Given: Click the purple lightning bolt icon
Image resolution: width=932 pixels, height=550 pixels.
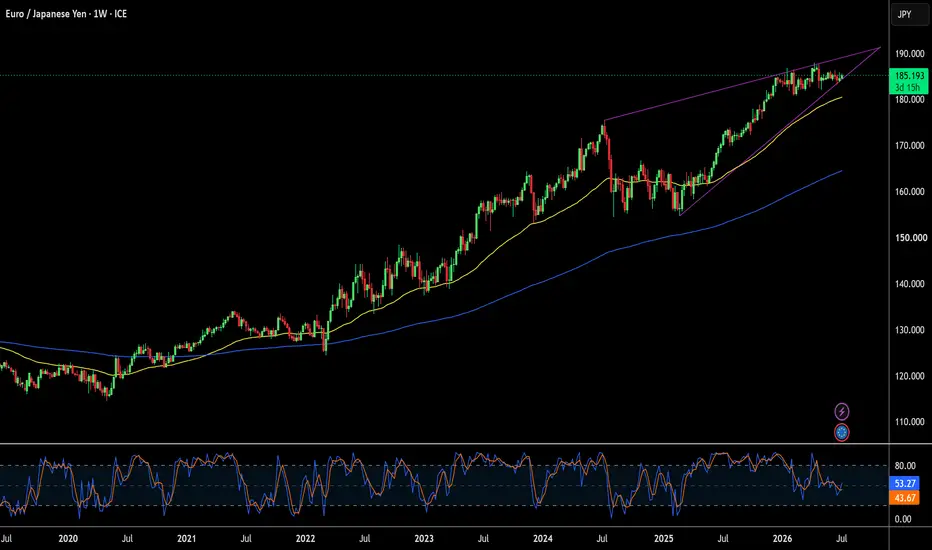Looking at the screenshot, I should pyautogui.click(x=842, y=411).
